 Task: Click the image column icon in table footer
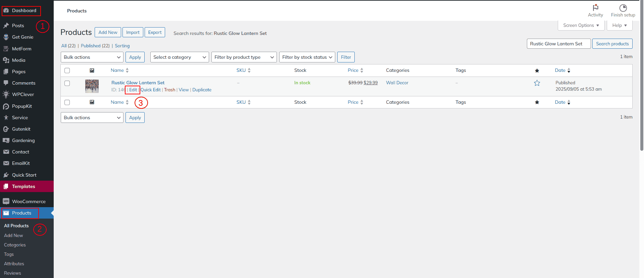pos(92,102)
